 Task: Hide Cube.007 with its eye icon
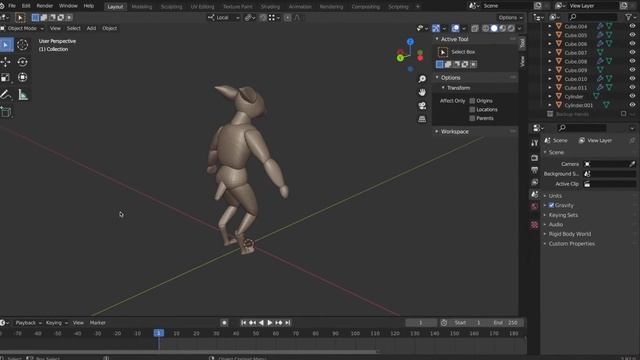632,53
